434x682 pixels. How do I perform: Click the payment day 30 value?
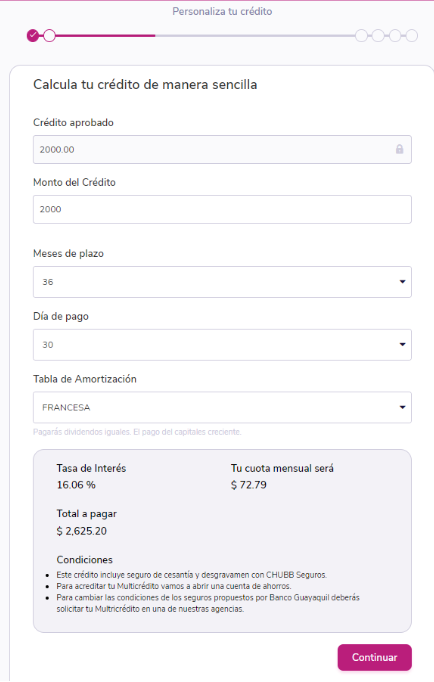pyautogui.click(x=48, y=344)
